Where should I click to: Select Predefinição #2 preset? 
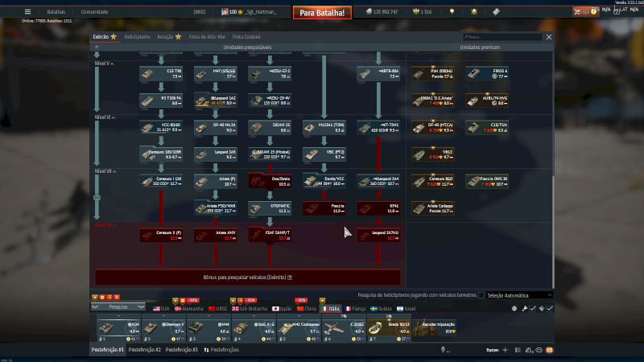tap(145, 350)
